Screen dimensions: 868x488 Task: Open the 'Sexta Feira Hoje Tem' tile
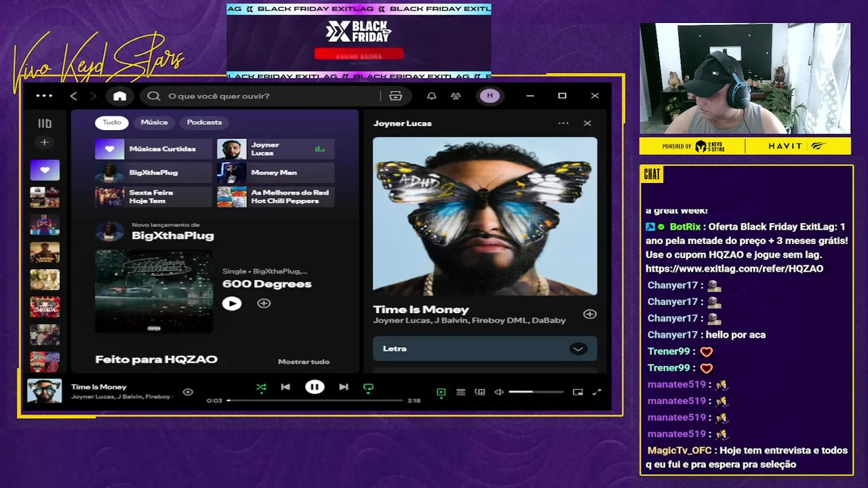(x=153, y=197)
